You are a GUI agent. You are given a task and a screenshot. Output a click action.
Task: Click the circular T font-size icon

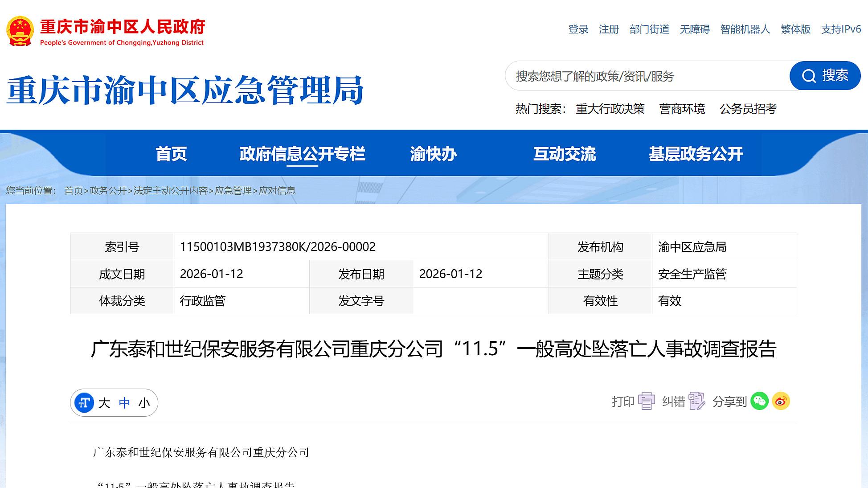pyautogui.click(x=85, y=402)
